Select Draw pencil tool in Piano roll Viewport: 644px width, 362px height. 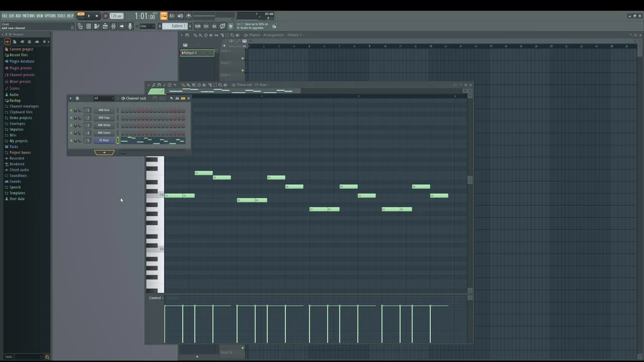[x=183, y=85]
